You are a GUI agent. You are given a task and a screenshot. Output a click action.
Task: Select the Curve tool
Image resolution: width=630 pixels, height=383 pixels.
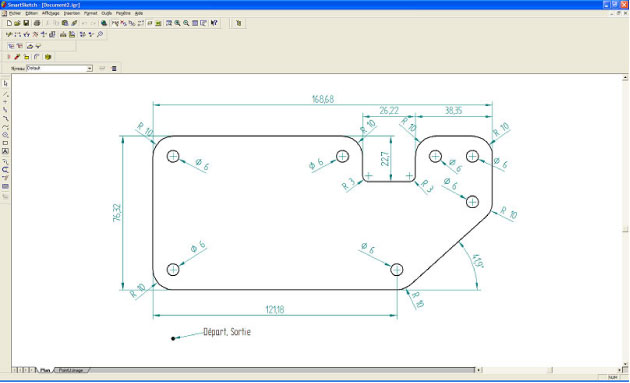5,127
